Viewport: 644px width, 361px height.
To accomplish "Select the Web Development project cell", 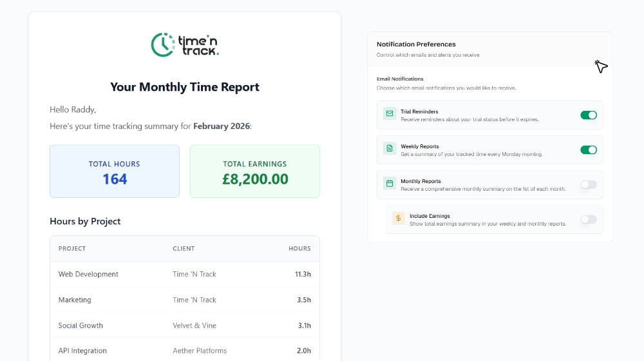I will pos(88,274).
